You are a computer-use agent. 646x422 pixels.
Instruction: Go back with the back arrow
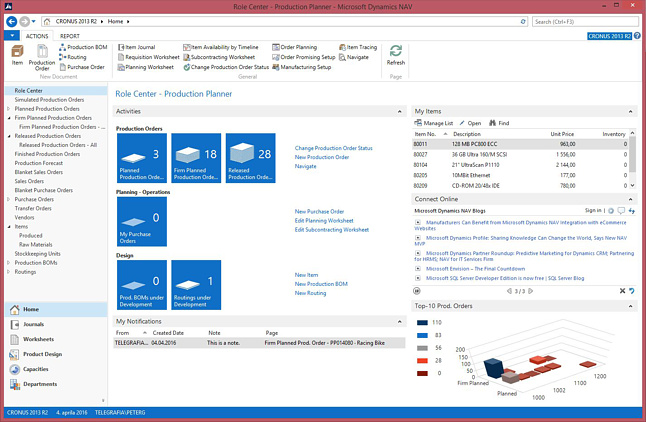pyautogui.click(x=12, y=21)
